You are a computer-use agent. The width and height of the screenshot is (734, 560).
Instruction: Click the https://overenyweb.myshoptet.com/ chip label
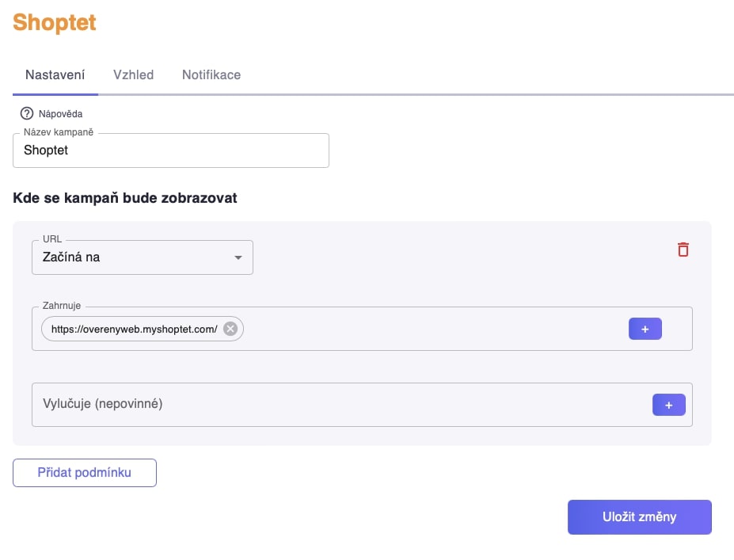[135, 330]
